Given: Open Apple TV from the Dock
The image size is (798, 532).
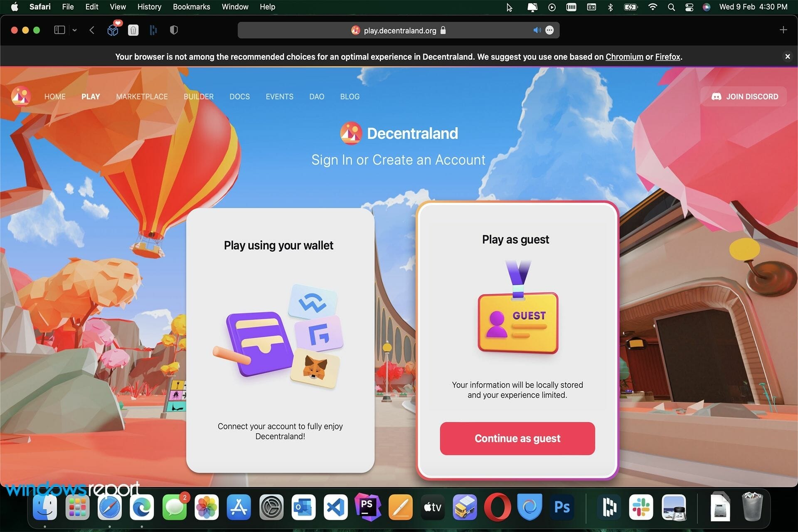Looking at the screenshot, I should pos(433,507).
